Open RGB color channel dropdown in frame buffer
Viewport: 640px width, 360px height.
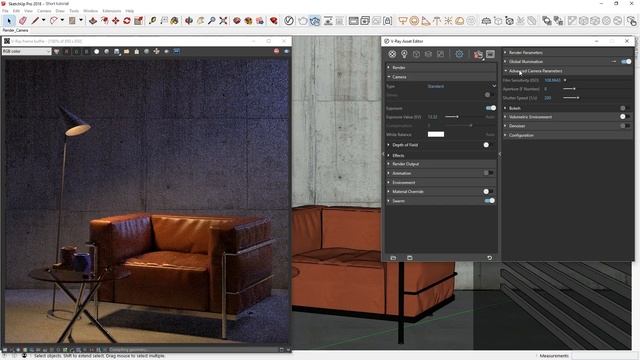[x=27, y=51]
